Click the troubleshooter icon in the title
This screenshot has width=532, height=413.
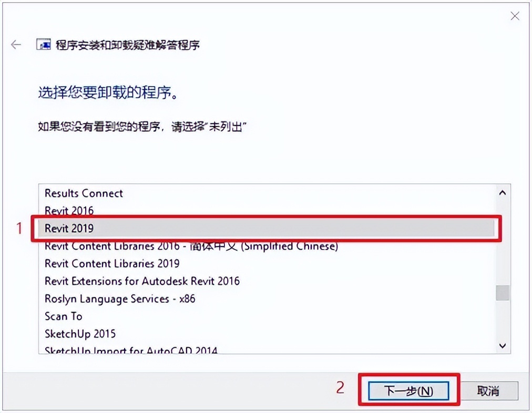44,45
